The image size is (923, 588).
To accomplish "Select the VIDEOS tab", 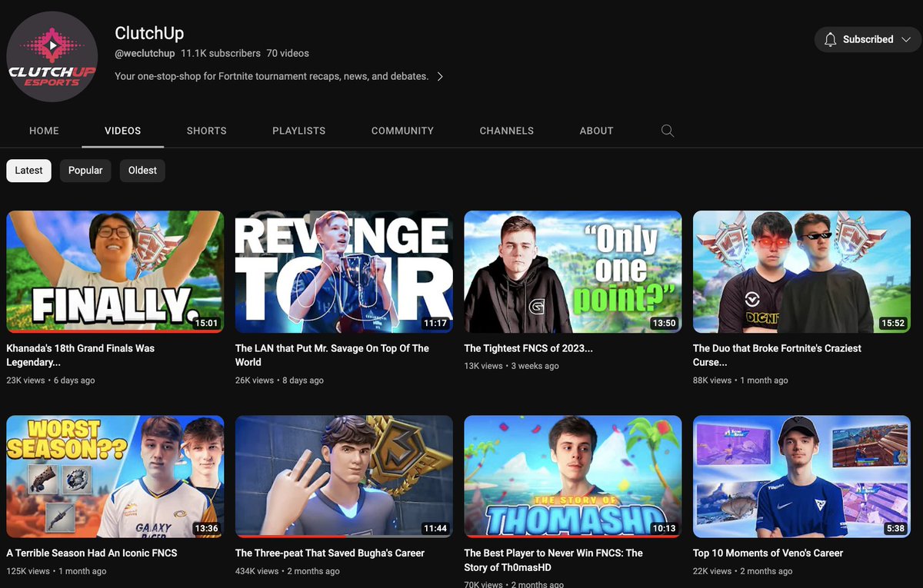I will (123, 131).
